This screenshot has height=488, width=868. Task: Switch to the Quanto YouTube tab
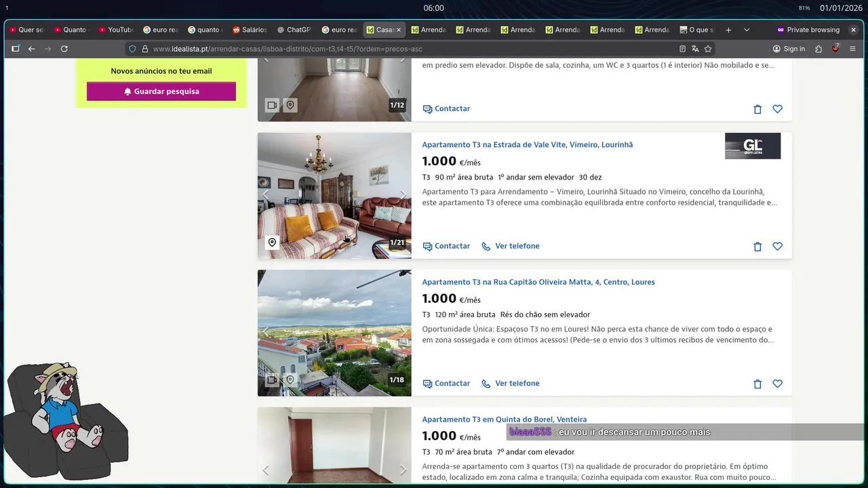tap(71, 30)
